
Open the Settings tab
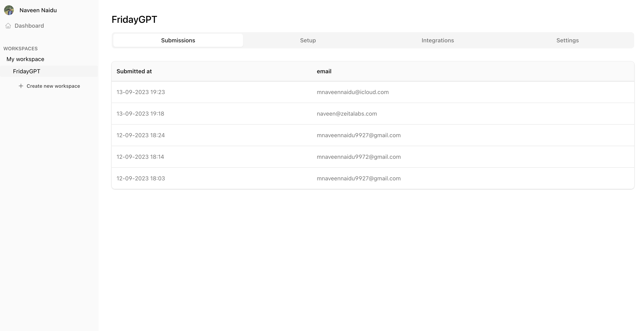point(567,40)
